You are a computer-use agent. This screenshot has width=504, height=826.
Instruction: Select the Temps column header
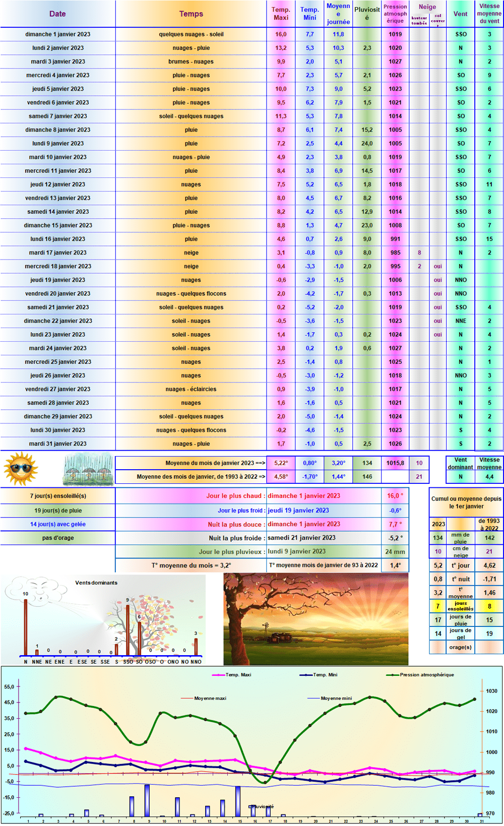pos(191,14)
